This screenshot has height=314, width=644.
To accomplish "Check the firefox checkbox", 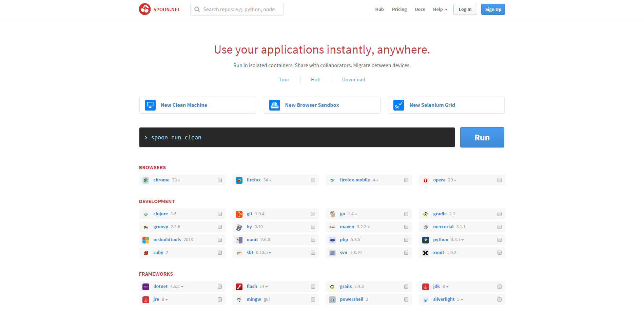I will 313,180.
